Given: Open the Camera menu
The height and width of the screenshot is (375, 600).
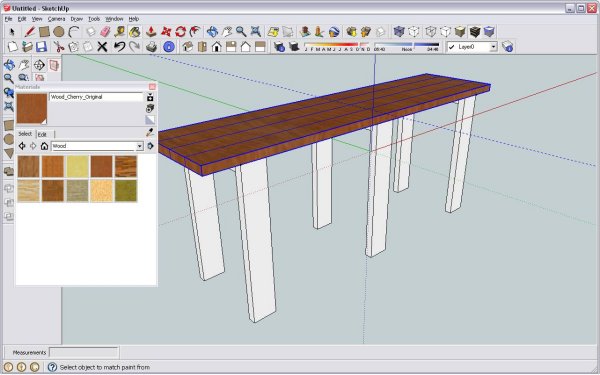Looking at the screenshot, I should [x=56, y=19].
